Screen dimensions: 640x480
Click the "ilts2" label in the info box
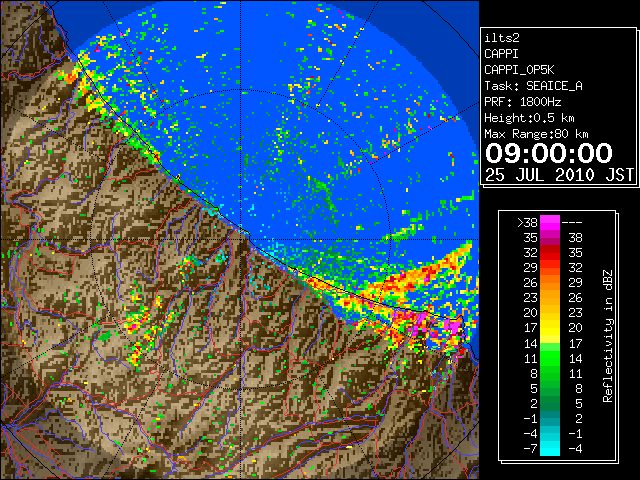tap(502, 38)
